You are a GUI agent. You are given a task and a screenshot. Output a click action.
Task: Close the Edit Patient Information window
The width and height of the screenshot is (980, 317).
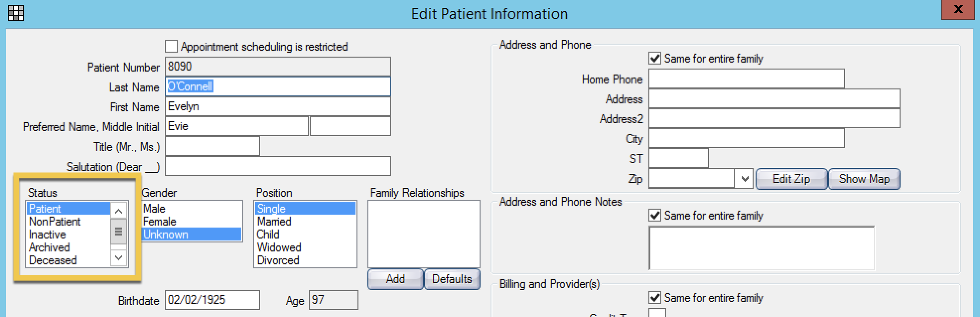point(958,9)
